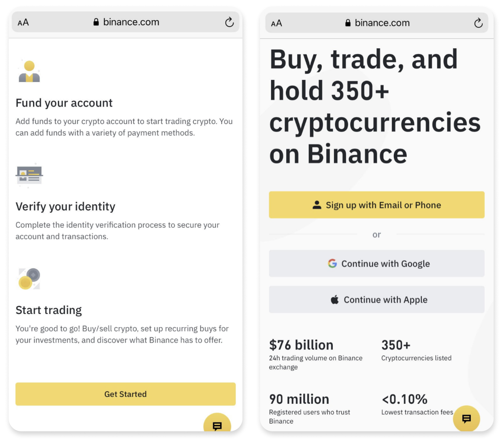Click the Fund your account heading
Viewport: 504px width, 444px height.
[x=64, y=103]
